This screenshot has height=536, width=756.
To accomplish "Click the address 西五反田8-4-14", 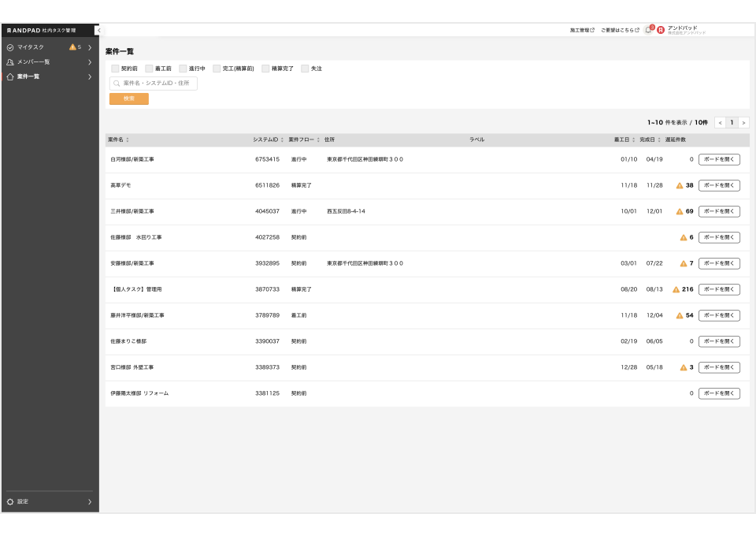I will tap(346, 211).
